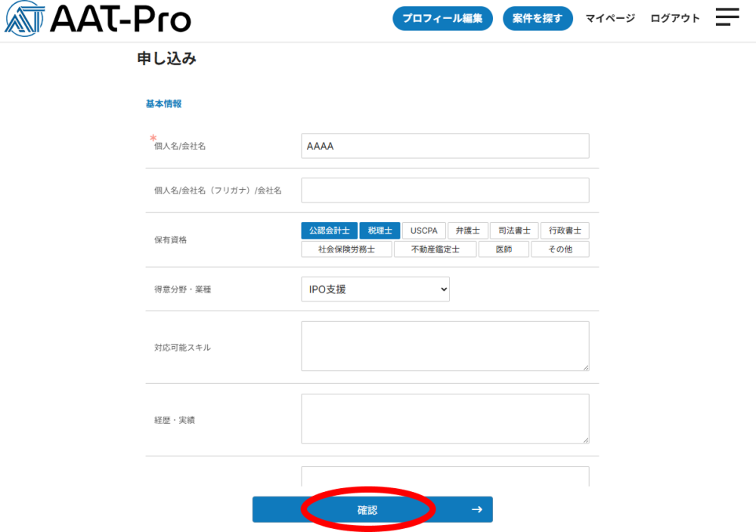Screen dimensions: 756x532
Task: Deselect the 税理士 qualification tag
Action: (380, 231)
